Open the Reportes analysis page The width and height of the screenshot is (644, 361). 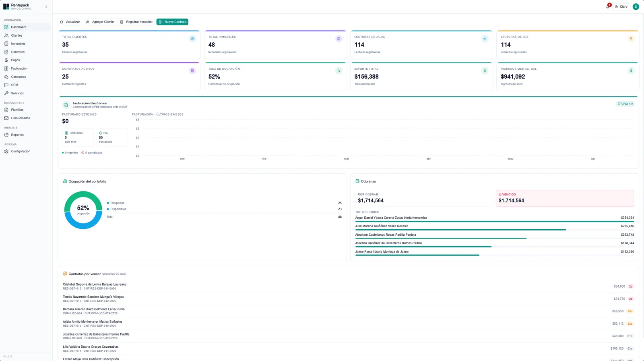pyautogui.click(x=26, y=135)
